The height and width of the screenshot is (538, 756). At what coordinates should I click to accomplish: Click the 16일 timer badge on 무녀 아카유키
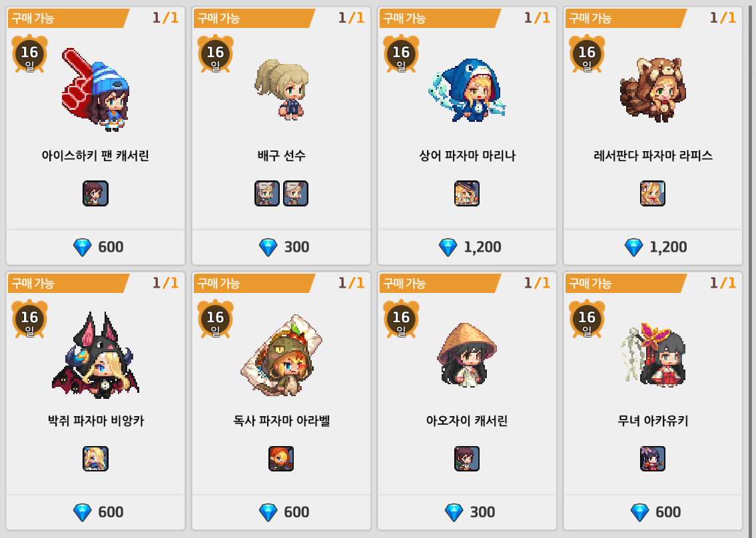(x=587, y=319)
